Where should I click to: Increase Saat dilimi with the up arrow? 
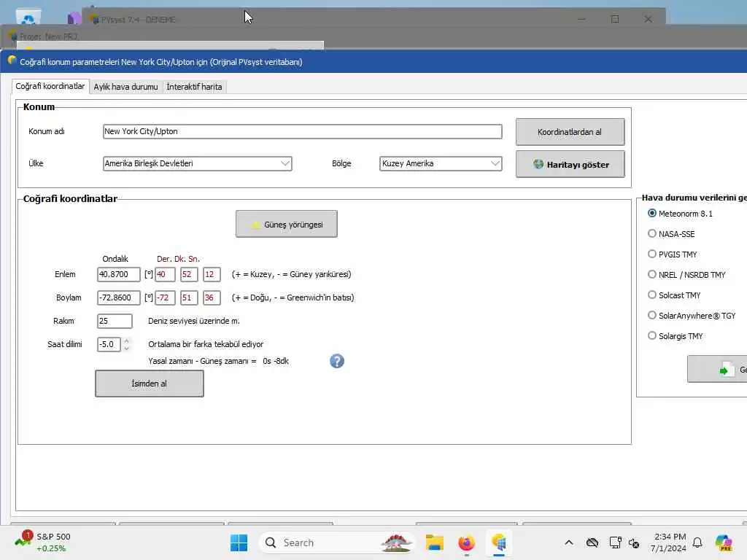(x=126, y=341)
